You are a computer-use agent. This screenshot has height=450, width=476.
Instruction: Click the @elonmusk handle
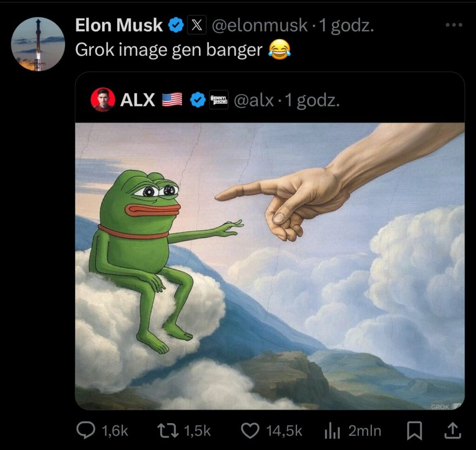tap(259, 25)
